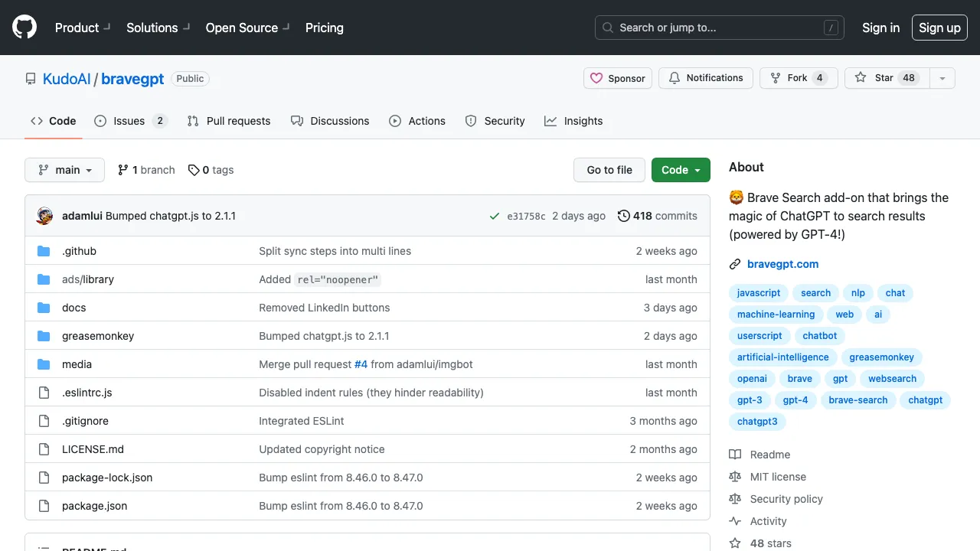Open the Security tab
Image resolution: width=980 pixels, height=551 pixels.
(495, 121)
